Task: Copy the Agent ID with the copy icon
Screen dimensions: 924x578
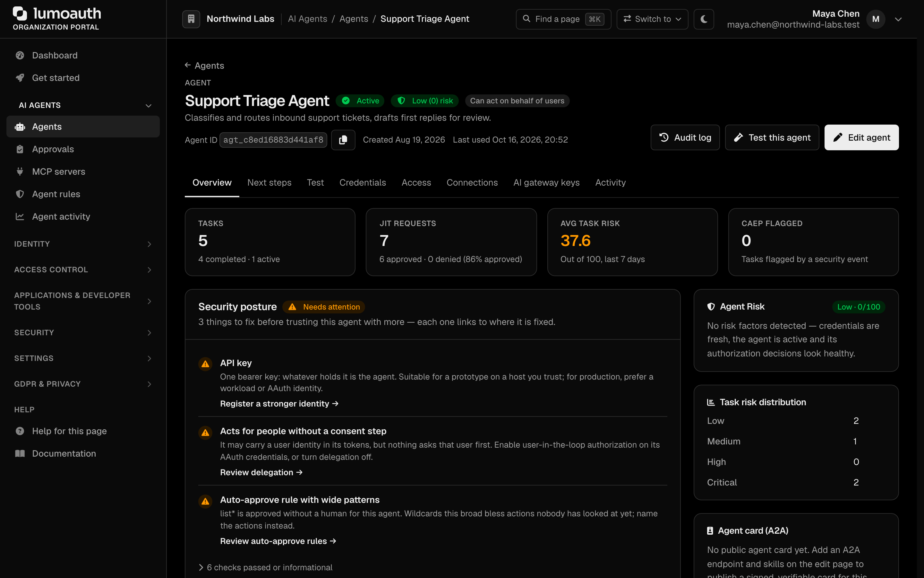Action: 343,140
